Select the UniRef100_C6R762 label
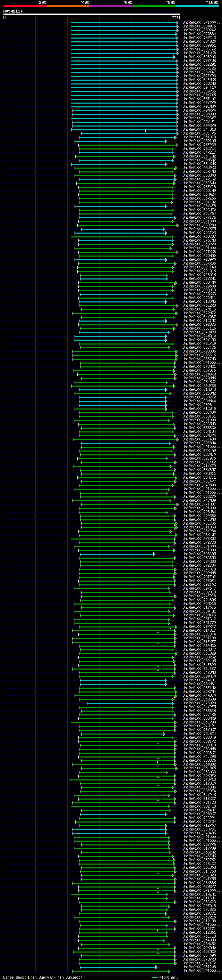 (199, 860)
